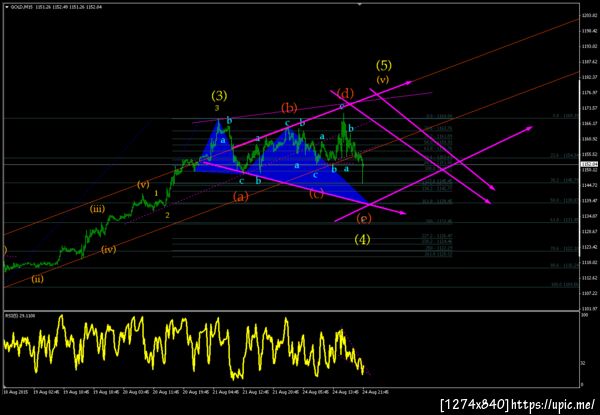Click the RSI scale value 100
The image size is (600, 415).
pos(584,315)
